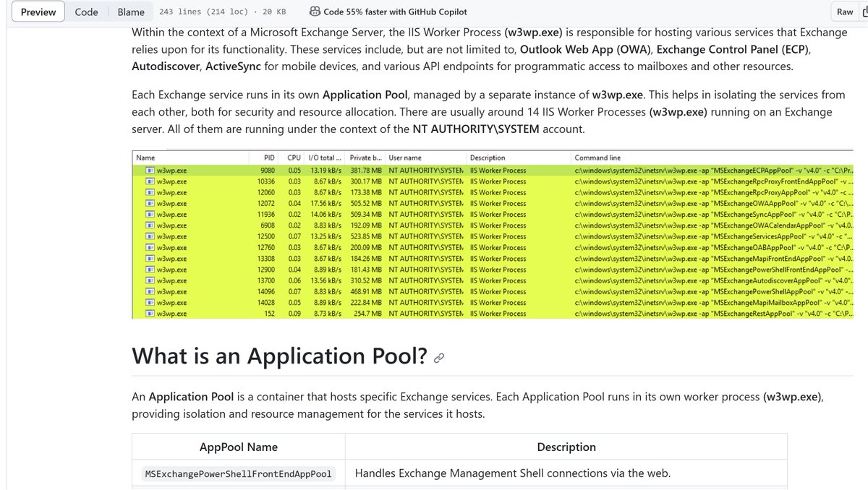Click the w3wp.exe process icon in the PID 13700 row
The image size is (868, 490).
tap(150, 280)
